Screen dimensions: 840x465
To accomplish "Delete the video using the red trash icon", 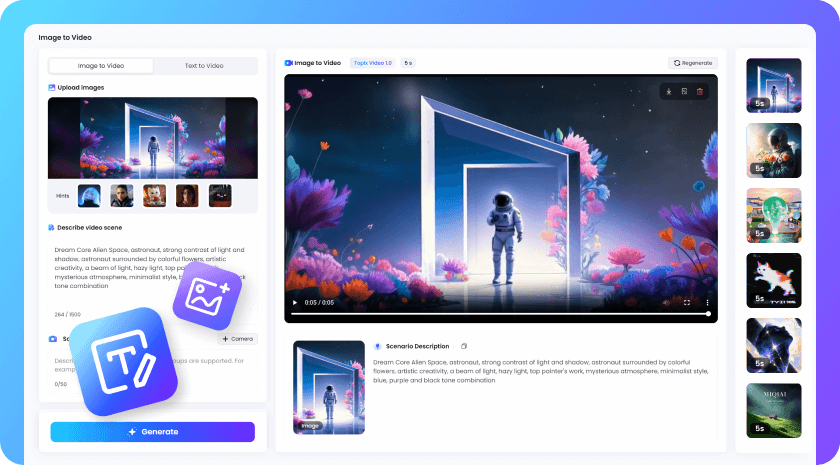I will click(700, 92).
